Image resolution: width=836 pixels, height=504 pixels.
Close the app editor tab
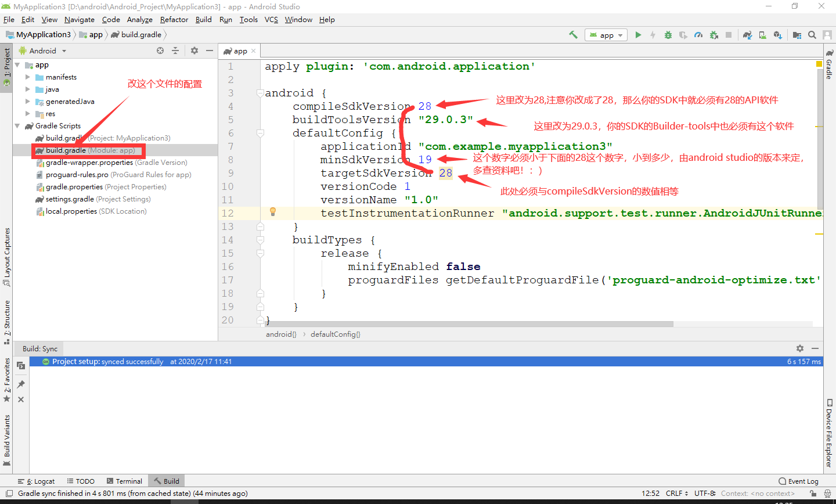click(x=254, y=51)
